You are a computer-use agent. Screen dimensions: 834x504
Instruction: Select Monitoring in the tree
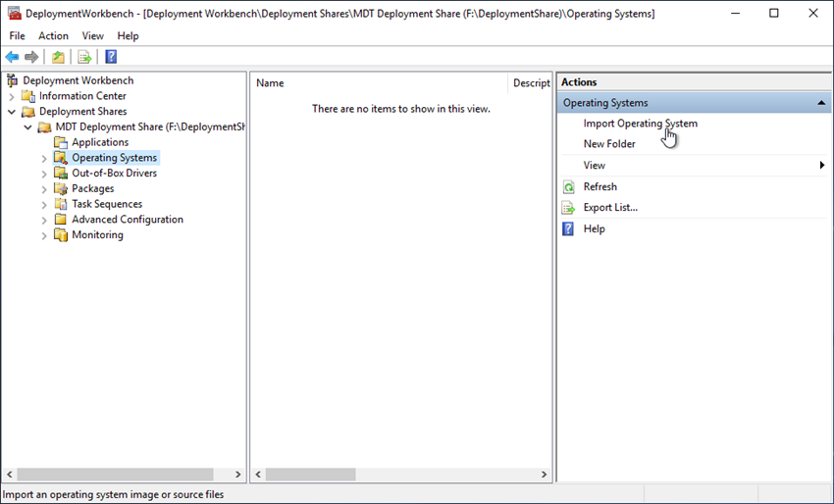point(97,235)
